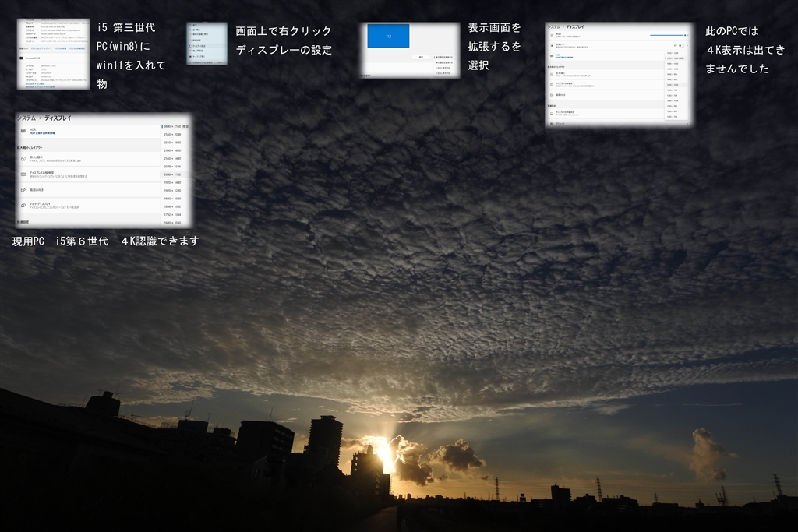
Task: Click システム breadcrumb in the 4K resolution panel
Action: pyautogui.click(x=26, y=118)
